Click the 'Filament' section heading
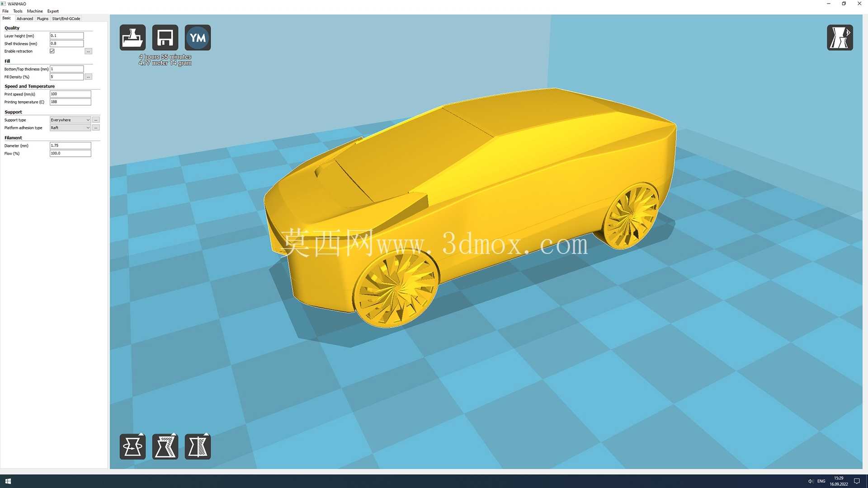This screenshot has width=868, height=488. pos(13,138)
